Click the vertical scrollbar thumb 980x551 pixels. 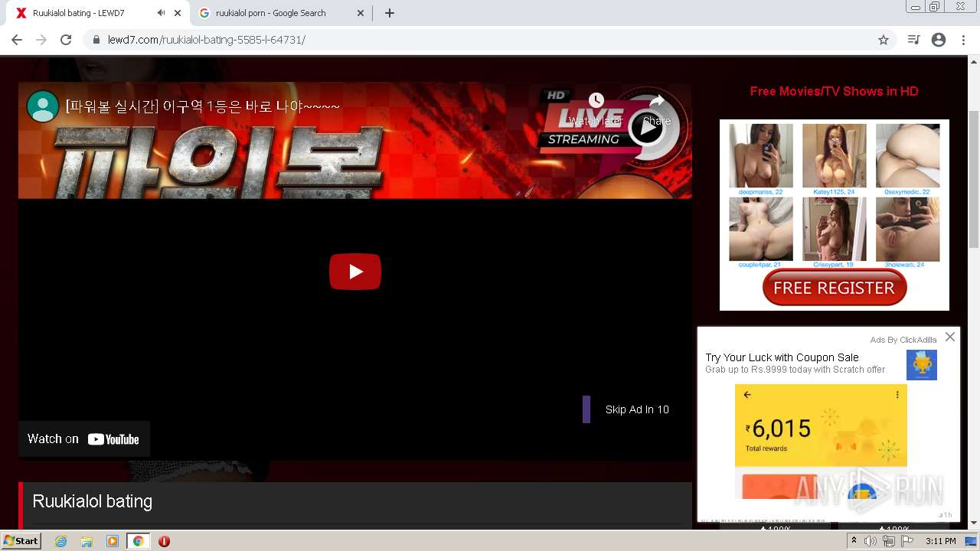974,179
